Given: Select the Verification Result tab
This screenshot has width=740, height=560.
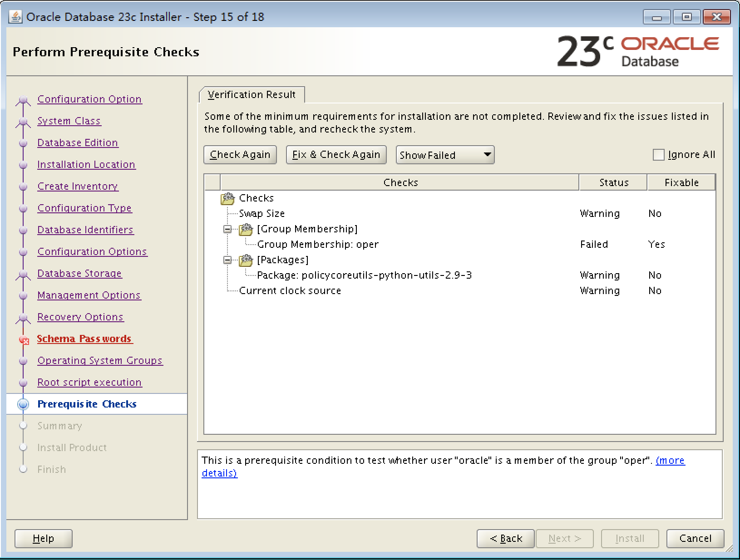Looking at the screenshot, I should click(252, 94).
